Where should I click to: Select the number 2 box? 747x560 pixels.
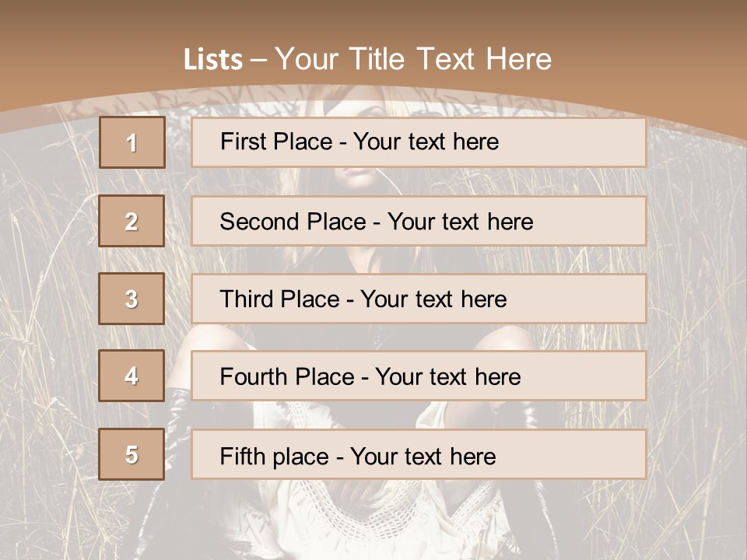point(132,221)
